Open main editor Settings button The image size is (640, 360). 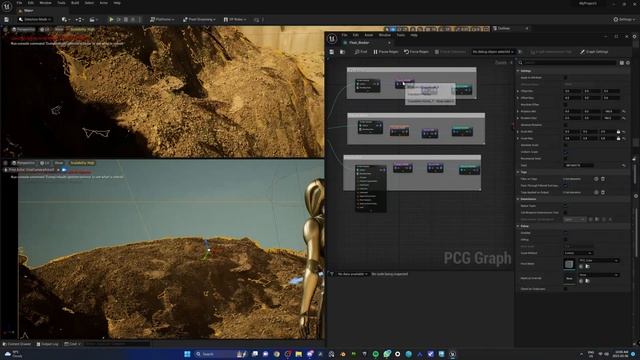624,19
